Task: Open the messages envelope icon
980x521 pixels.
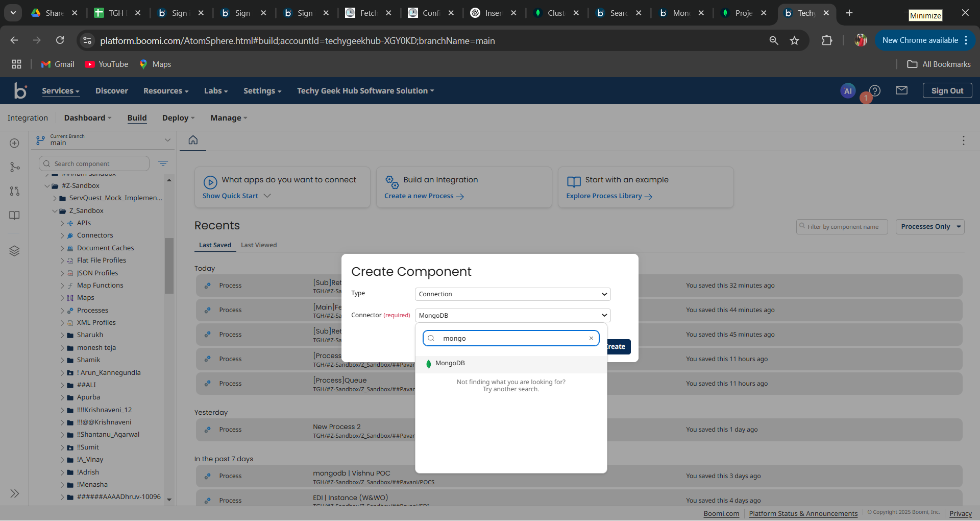Action: [x=901, y=90]
